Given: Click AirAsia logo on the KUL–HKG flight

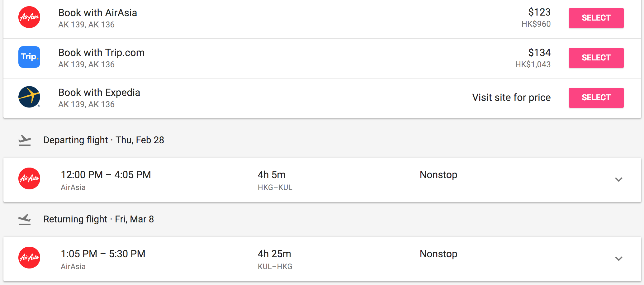Looking at the screenshot, I should pyautogui.click(x=29, y=258).
